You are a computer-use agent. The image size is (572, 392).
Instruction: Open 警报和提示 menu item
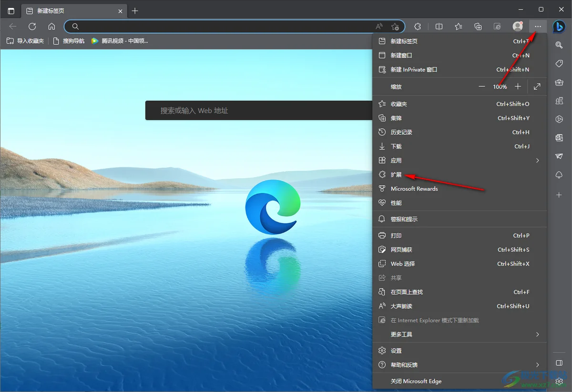pos(460,219)
